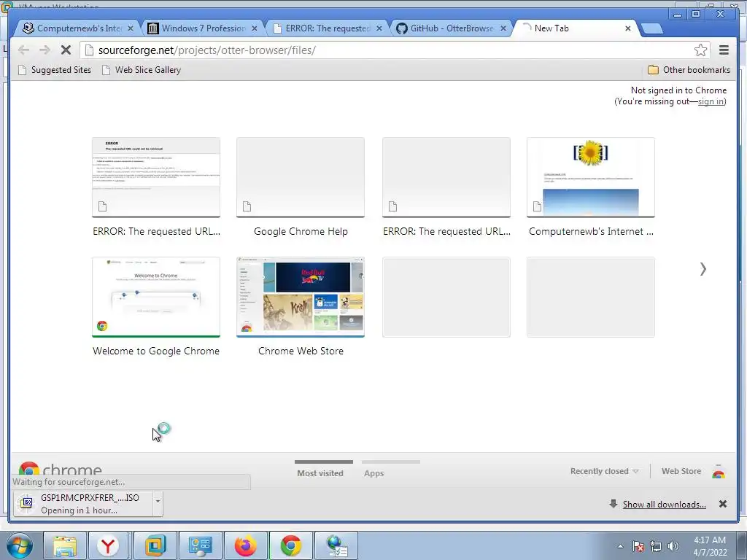Open the Windows Start menu

coord(18,545)
